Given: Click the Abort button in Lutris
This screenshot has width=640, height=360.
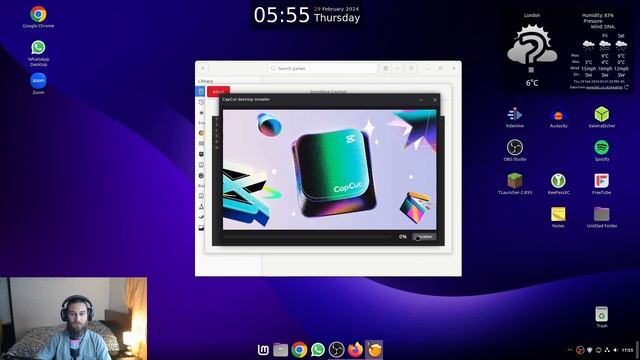Looking at the screenshot, I should tap(218, 91).
